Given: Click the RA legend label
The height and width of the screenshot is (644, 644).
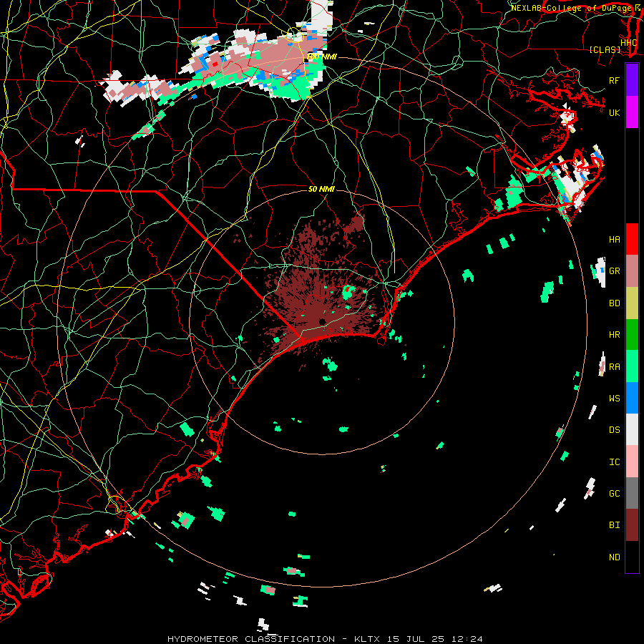Looking at the screenshot, I should 614,366.
